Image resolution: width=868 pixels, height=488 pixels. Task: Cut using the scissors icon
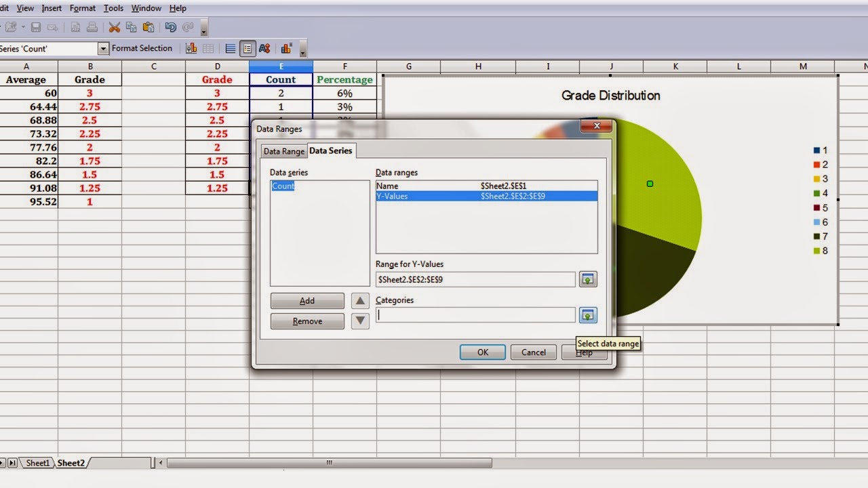[x=114, y=27]
